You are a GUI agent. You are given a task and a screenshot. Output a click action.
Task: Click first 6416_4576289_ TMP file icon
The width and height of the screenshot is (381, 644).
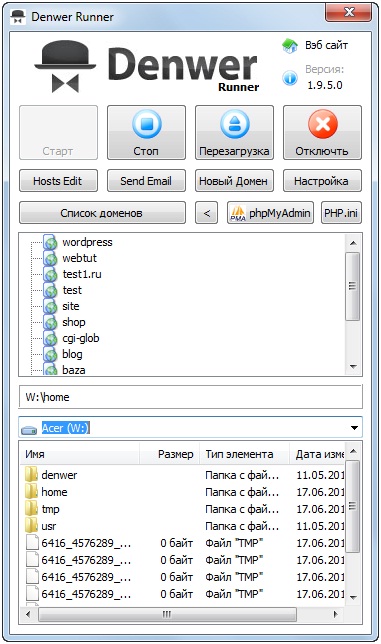tap(32, 543)
